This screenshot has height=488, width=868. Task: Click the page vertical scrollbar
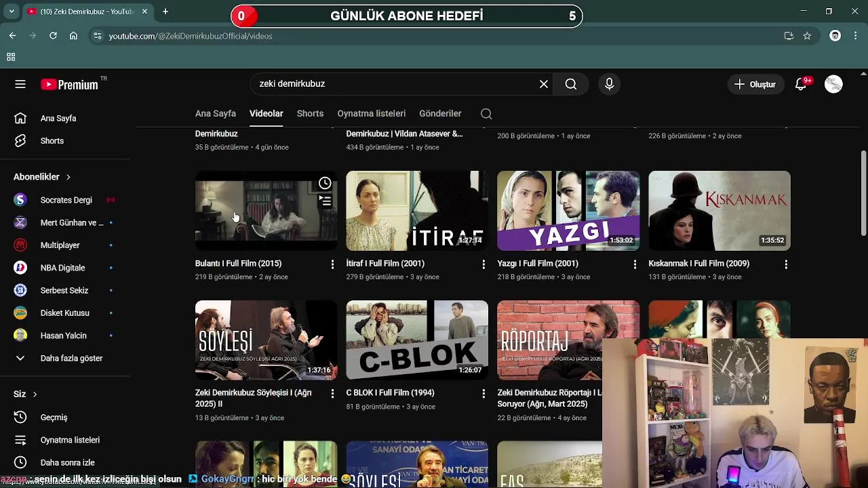[863, 193]
